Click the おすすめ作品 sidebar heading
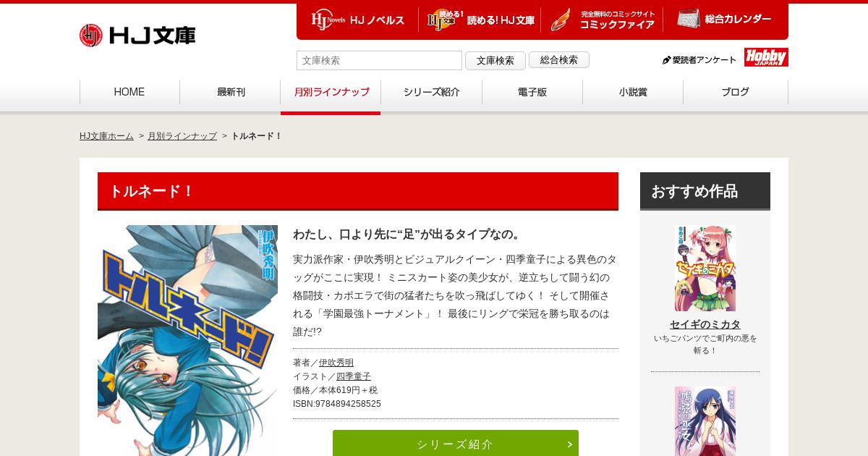The height and width of the screenshot is (456, 868). pos(705,191)
